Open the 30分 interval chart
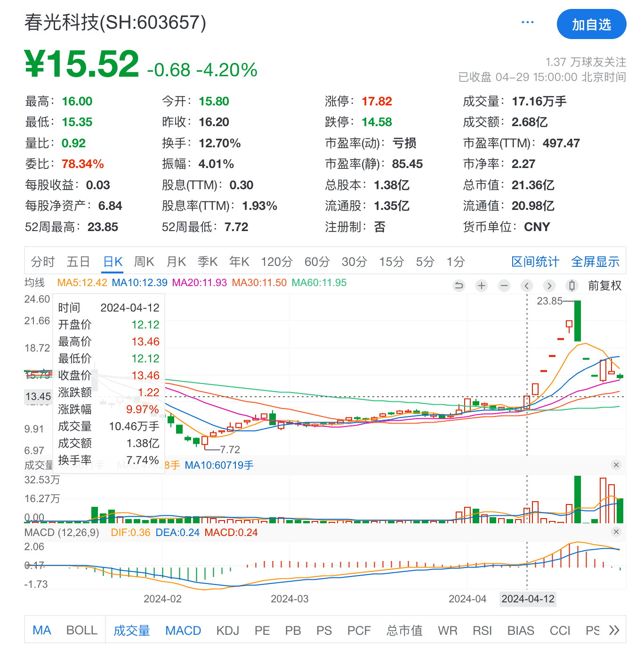This screenshot has width=644, height=656. (354, 262)
